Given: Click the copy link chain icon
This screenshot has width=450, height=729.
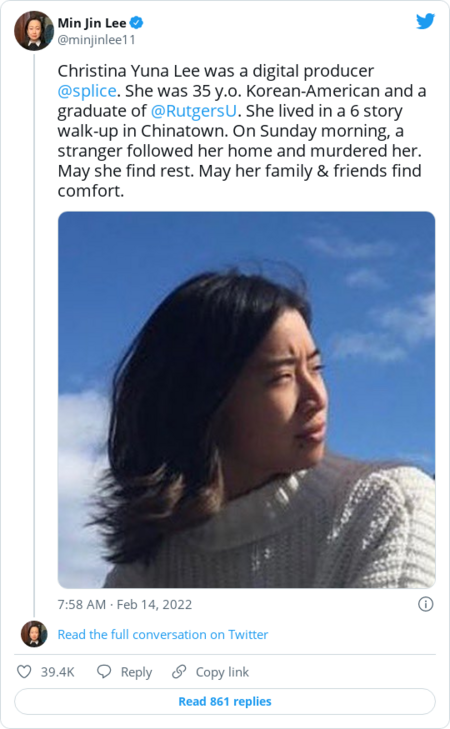Looking at the screenshot, I should [x=179, y=671].
